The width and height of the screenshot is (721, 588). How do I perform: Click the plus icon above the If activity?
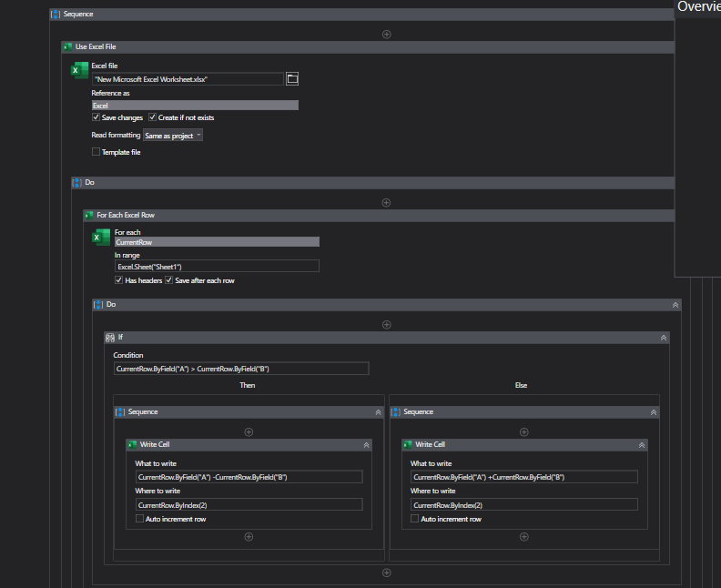click(x=386, y=324)
